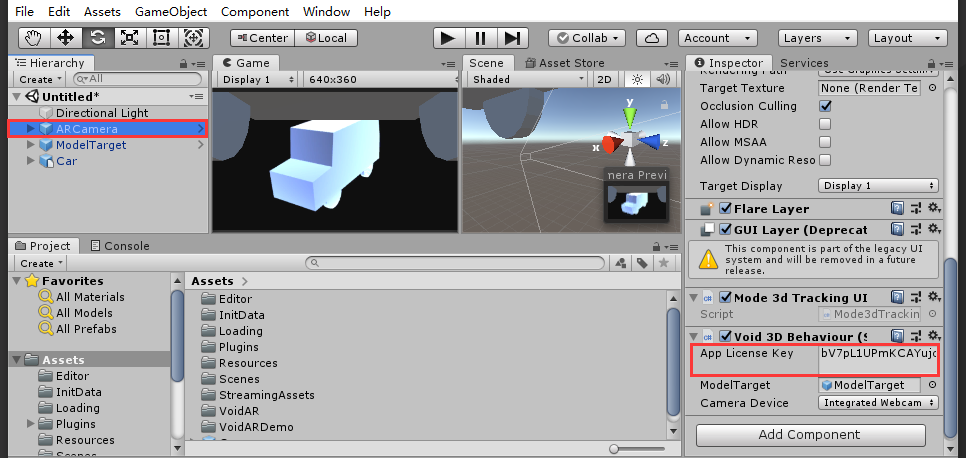
Task: Open the Camera Device dropdown
Action: [878, 403]
